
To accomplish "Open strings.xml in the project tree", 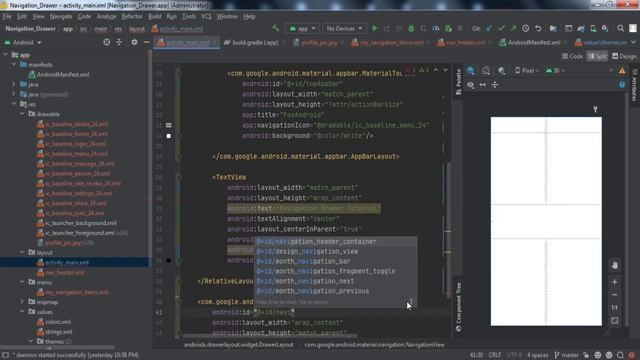I will click(55, 331).
